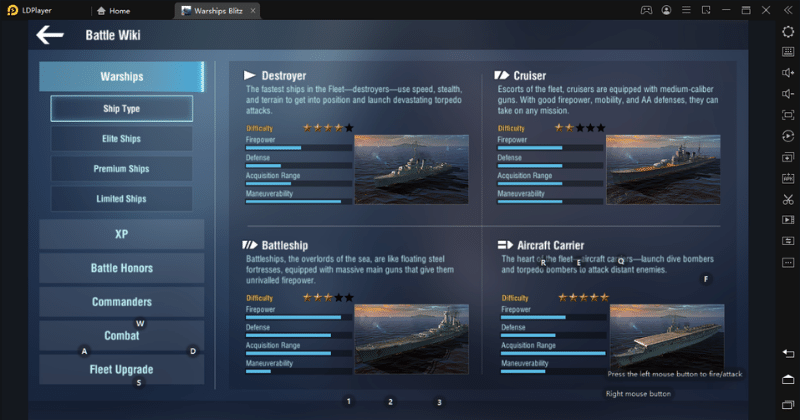Viewport: 800px width, 420px height.
Task: Click the Destroyer Firepower bar
Action: (x=298, y=148)
